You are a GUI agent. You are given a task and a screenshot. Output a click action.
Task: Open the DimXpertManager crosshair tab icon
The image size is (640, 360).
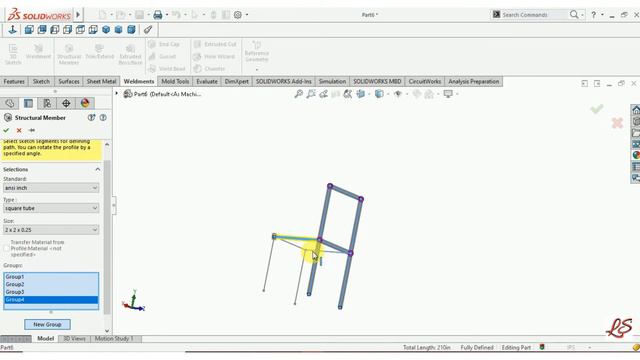coord(66,103)
